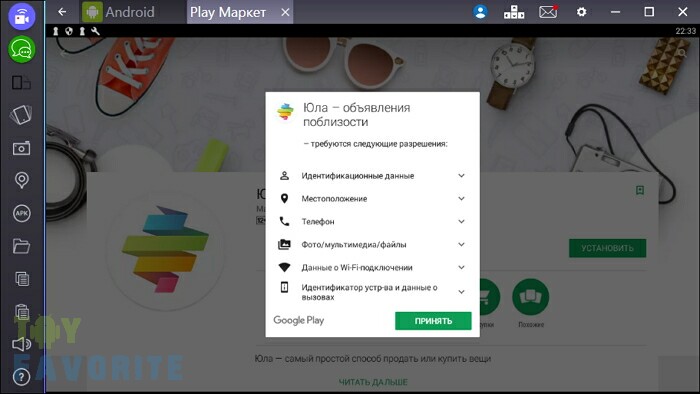700x394 pixels.
Task: Click the multi-window layout sidebar icon
Action: [21, 83]
